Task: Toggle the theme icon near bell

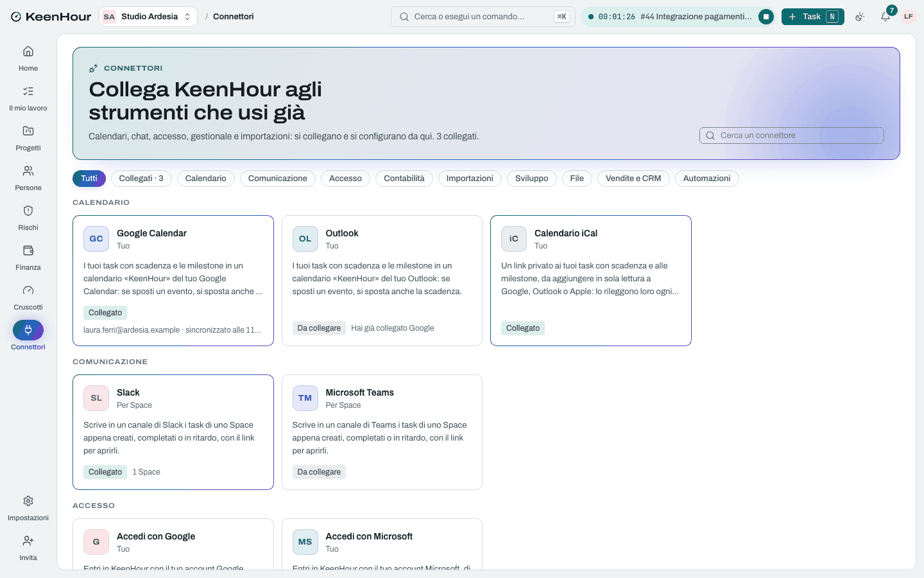Action: pos(860,17)
